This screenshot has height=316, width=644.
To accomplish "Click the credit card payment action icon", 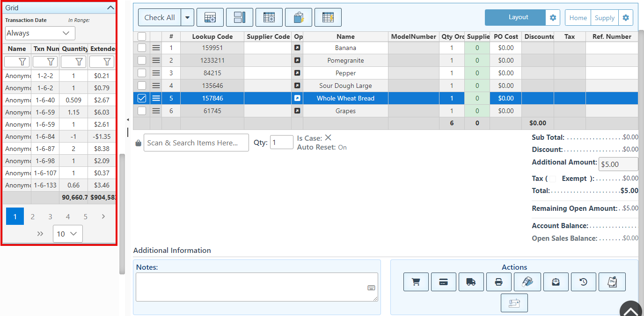I will tap(443, 282).
